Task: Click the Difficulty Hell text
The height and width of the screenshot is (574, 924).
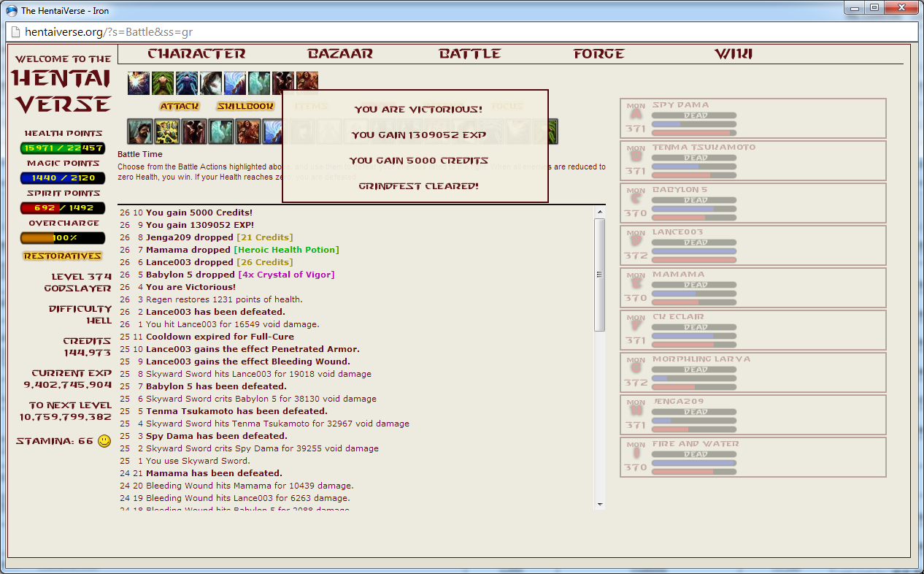Action: coord(80,315)
